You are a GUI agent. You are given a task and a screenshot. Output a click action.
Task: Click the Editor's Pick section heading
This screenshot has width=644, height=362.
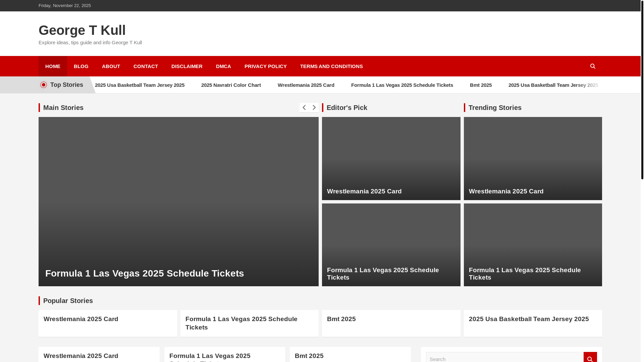click(347, 108)
